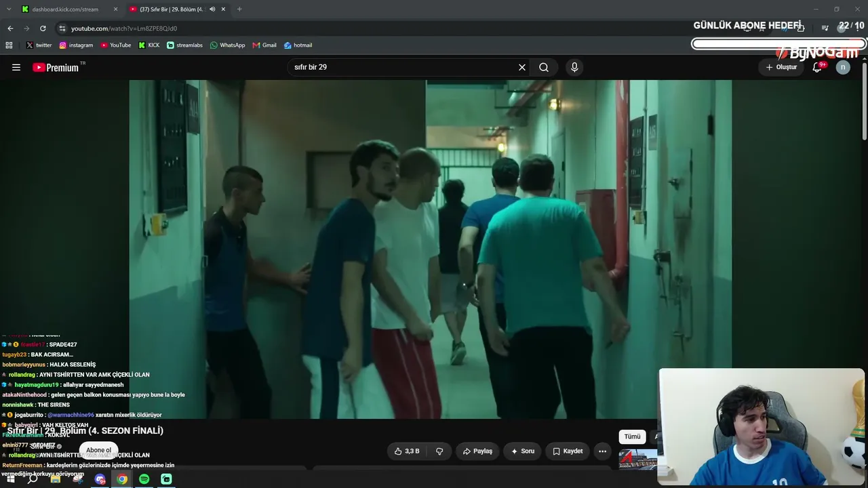The height and width of the screenshot is (488, 868).
Task: Click the video player frame
Action: click(x=431, y=249)
